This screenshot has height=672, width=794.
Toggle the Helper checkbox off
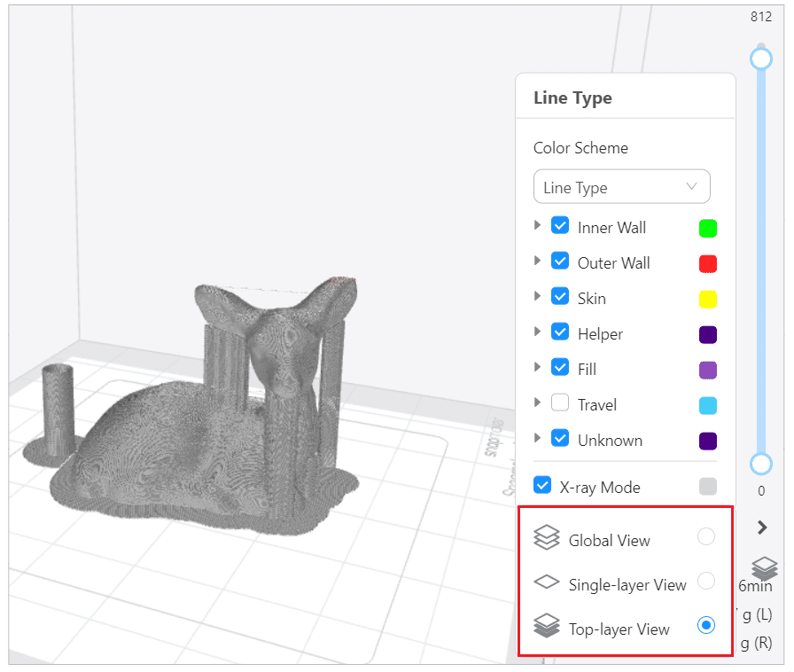(x=560, y=332)
